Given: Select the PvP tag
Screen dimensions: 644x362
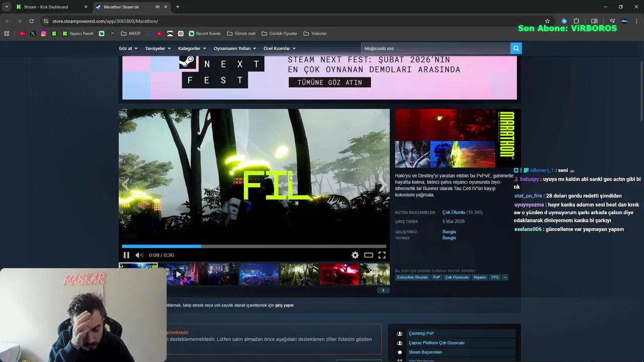Looking at the screenshot, I should 436,278.
